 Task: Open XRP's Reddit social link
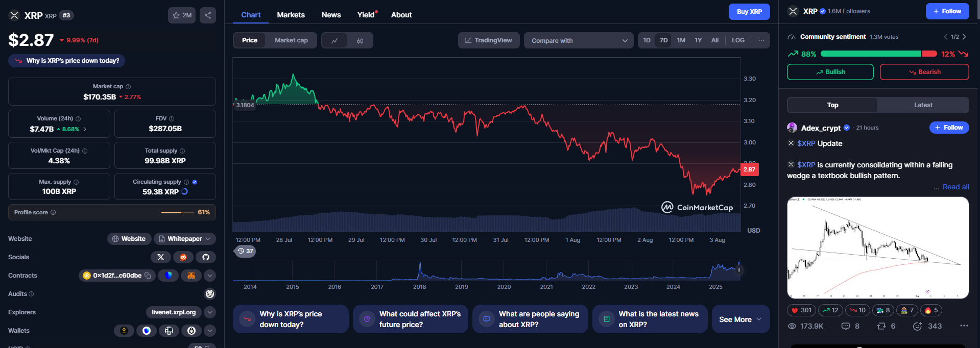coord(183,257)
